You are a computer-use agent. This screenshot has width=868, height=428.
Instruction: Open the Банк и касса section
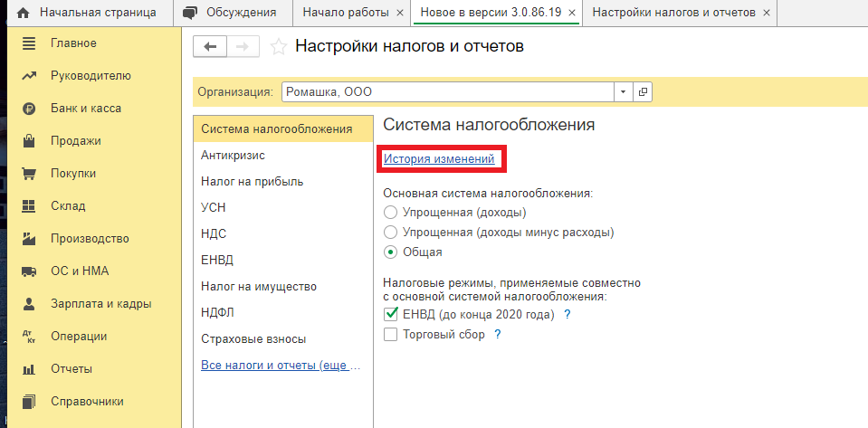click(85, 109)
